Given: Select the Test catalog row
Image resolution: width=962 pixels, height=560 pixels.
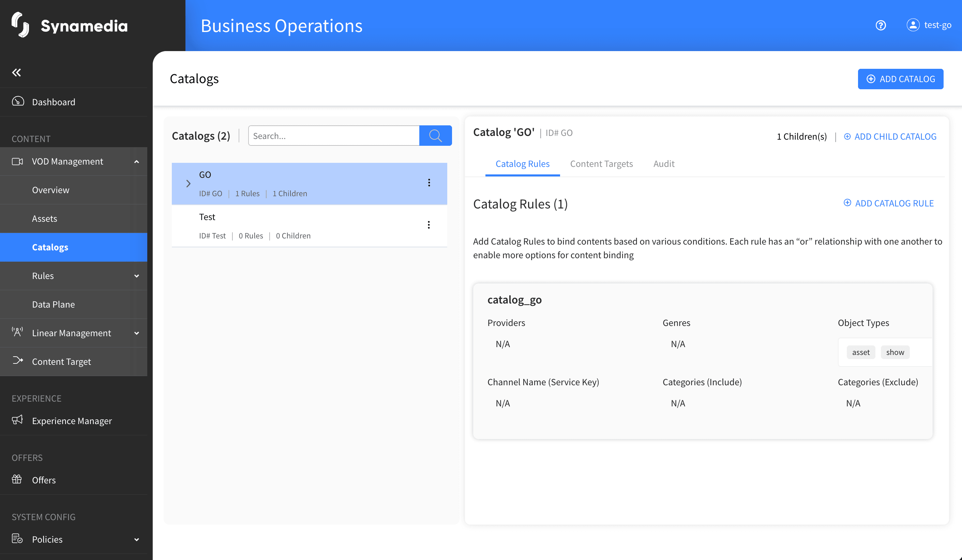Looking at the screenshot, I should 309,226.
